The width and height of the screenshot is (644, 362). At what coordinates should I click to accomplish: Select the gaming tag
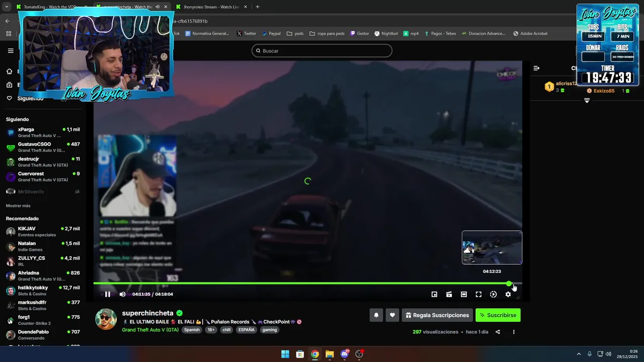click(270, 330)
